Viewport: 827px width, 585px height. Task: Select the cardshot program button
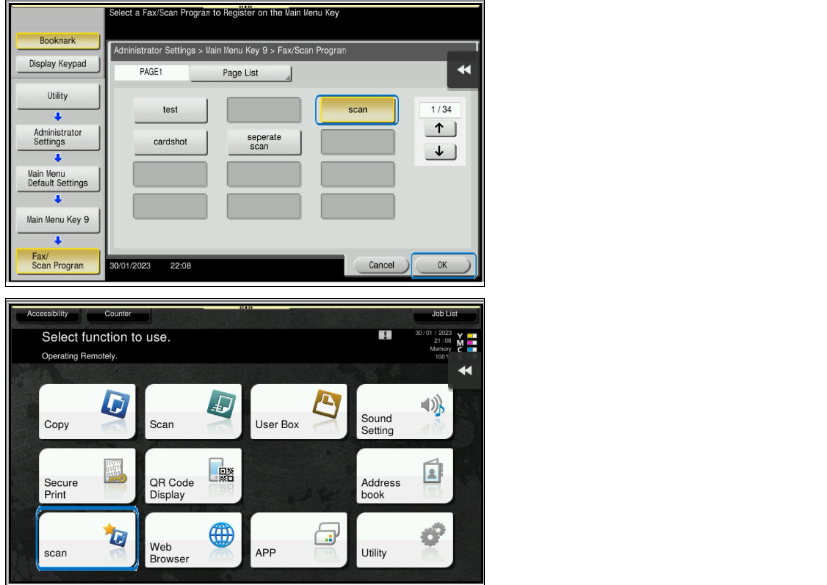coord(170,142)
